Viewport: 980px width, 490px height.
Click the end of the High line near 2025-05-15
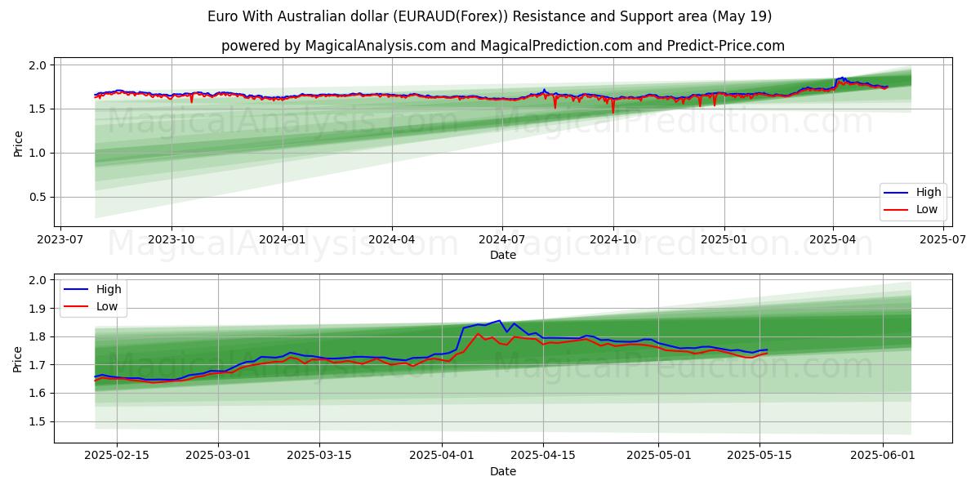coord(767,350)
